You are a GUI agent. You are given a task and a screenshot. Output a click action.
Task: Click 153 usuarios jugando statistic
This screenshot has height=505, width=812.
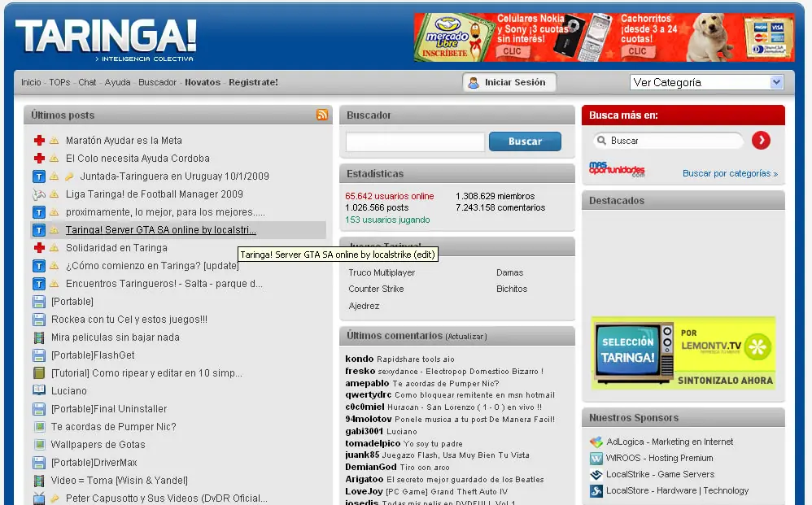coord(387,220)
